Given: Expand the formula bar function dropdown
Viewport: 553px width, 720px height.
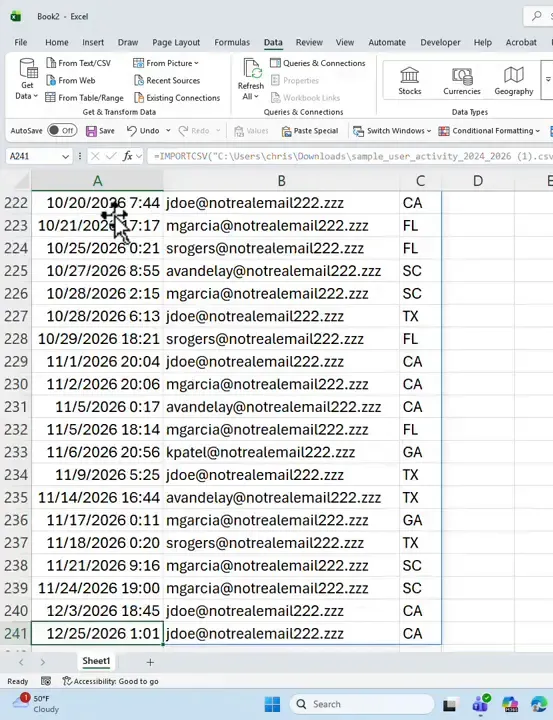Looking at the screenshot, I should 139,157.
